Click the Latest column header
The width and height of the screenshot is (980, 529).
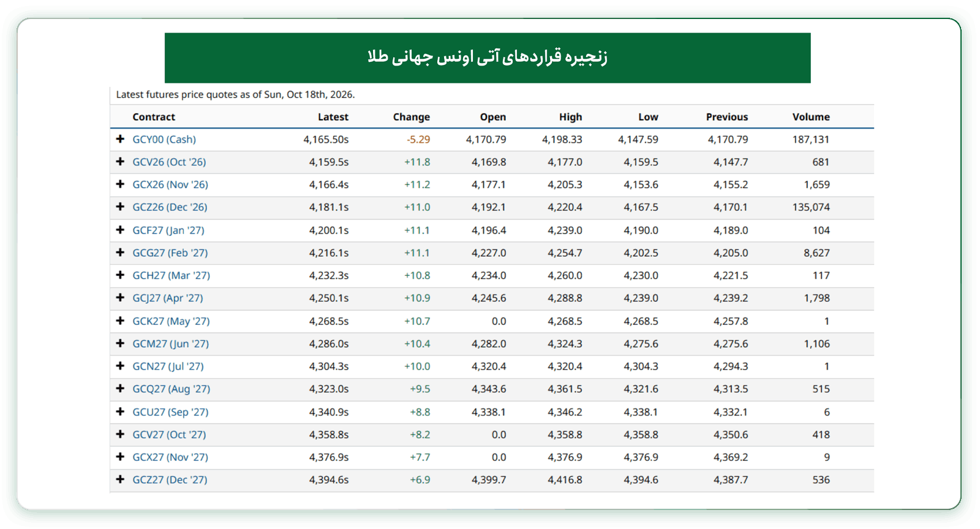tap(333, 116)
